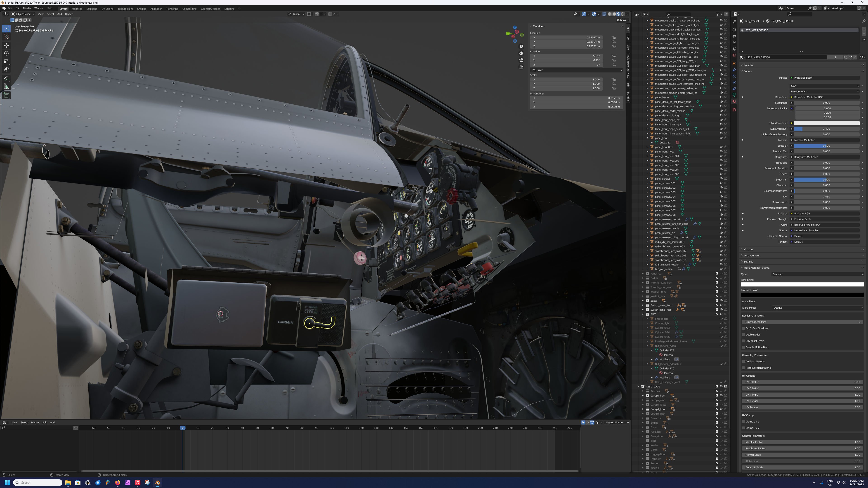The image size is (868, 488).
Task: Select the Move tool
Action: [6, 45]
